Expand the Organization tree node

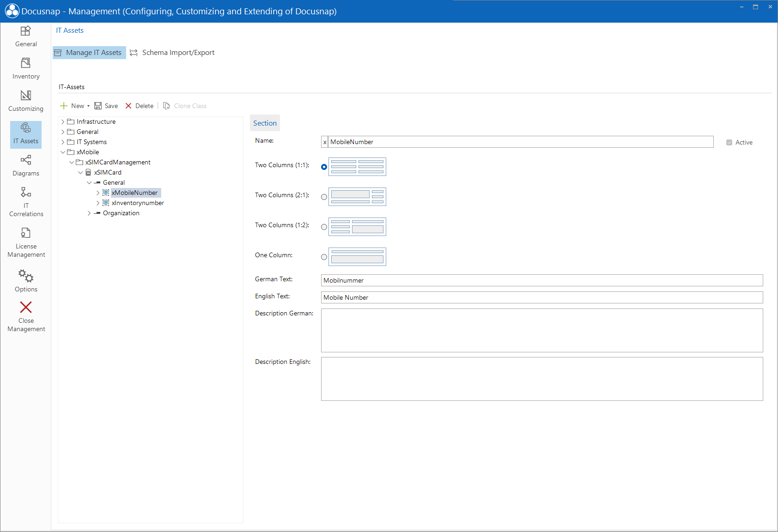click(x=89, y=213)
